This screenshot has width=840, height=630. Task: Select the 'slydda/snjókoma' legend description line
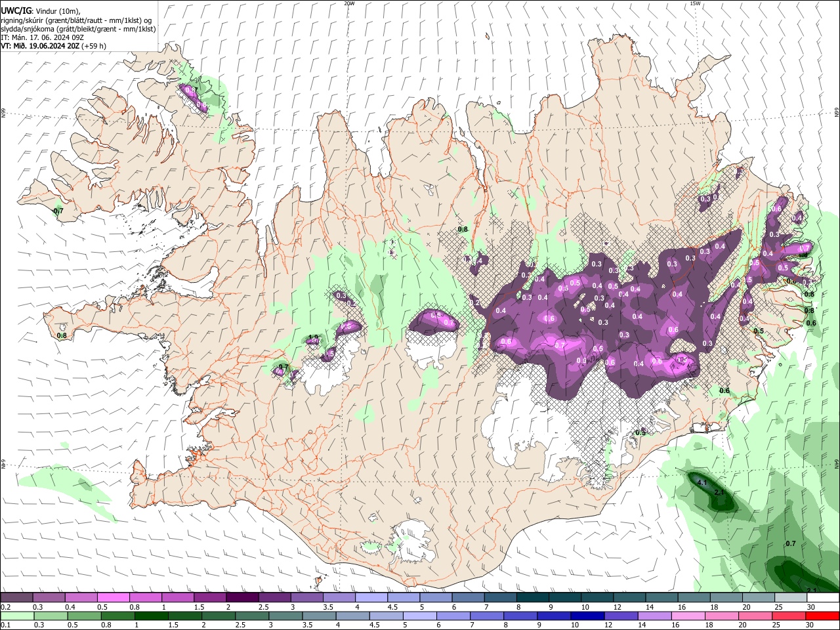click(x=78, y=29)
